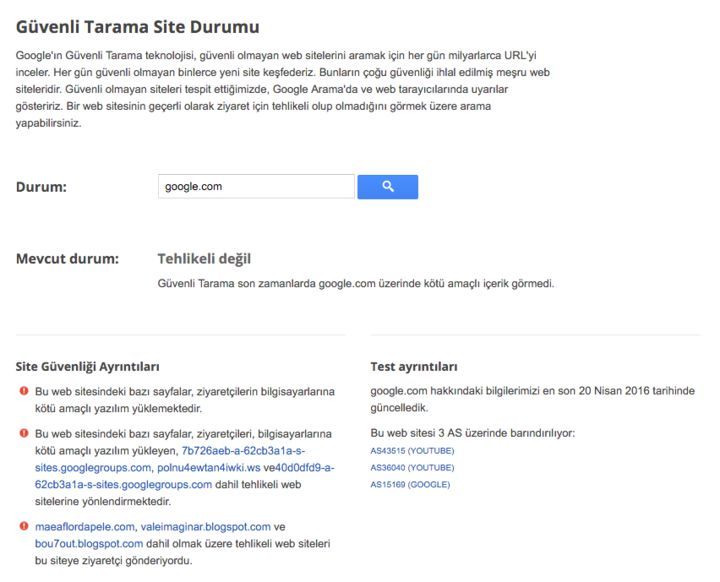Viewport: 720px width, 582px height.
Task: Click the 'Tehlikeli değil' status text
Action: click(204, 259)
